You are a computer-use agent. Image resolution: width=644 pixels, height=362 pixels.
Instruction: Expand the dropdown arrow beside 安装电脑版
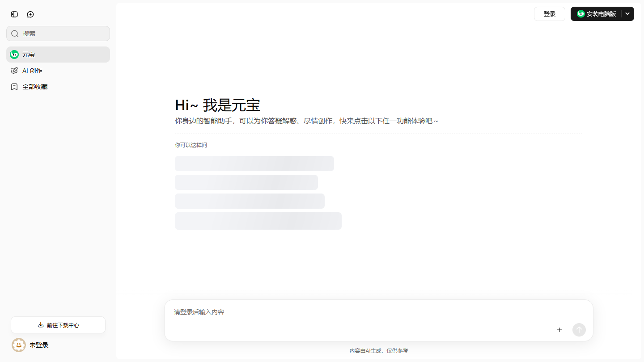click(627, 14)
